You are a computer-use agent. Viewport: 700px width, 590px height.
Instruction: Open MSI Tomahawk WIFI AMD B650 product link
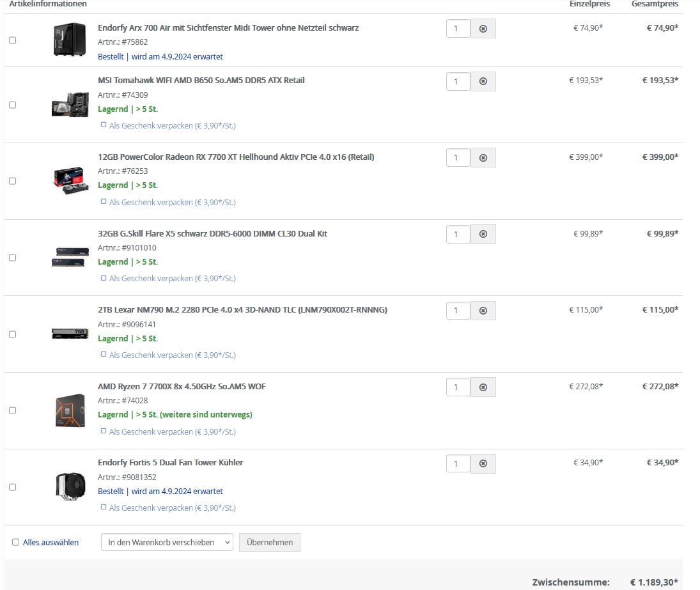(201, 81)
